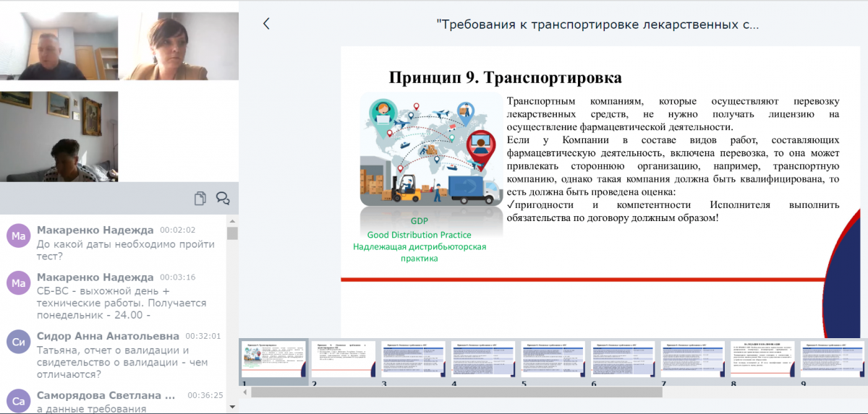Click the Ма avatar at 00:03:16

click(19, 284)
